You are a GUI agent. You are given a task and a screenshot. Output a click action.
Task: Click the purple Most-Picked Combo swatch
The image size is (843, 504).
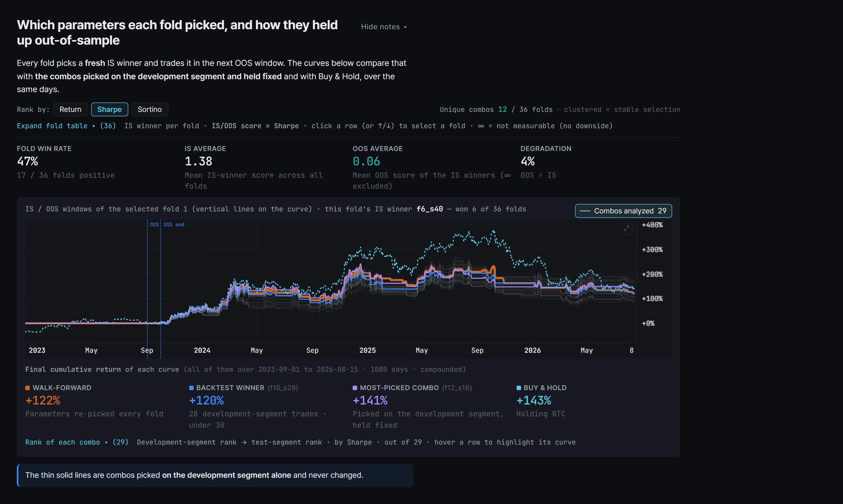355,388
